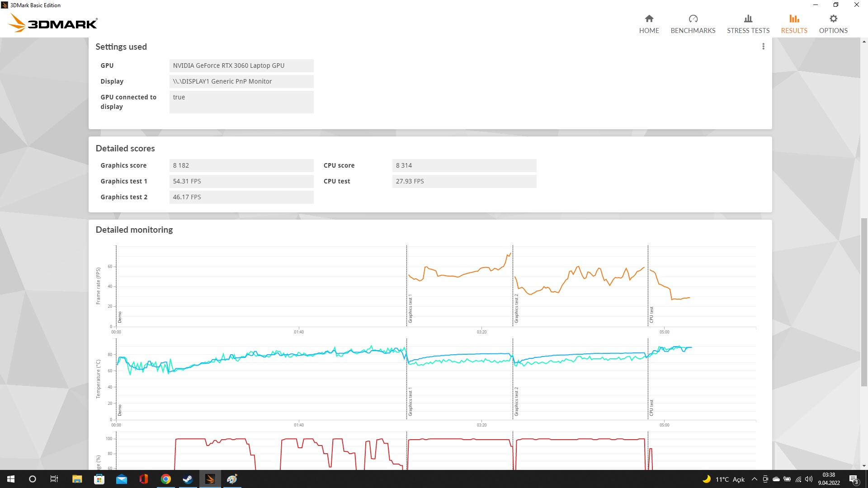Open the BENCHMARKS tab
868x488 pixels.
pyautogui.click(x=693, y=24)
